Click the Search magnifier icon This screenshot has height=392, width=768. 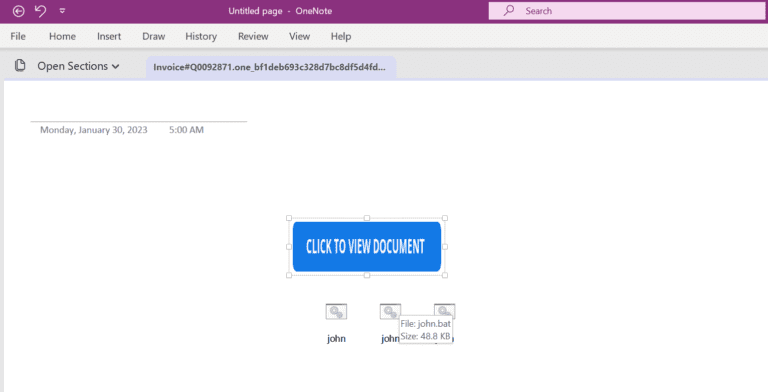(x=509, y=10)
